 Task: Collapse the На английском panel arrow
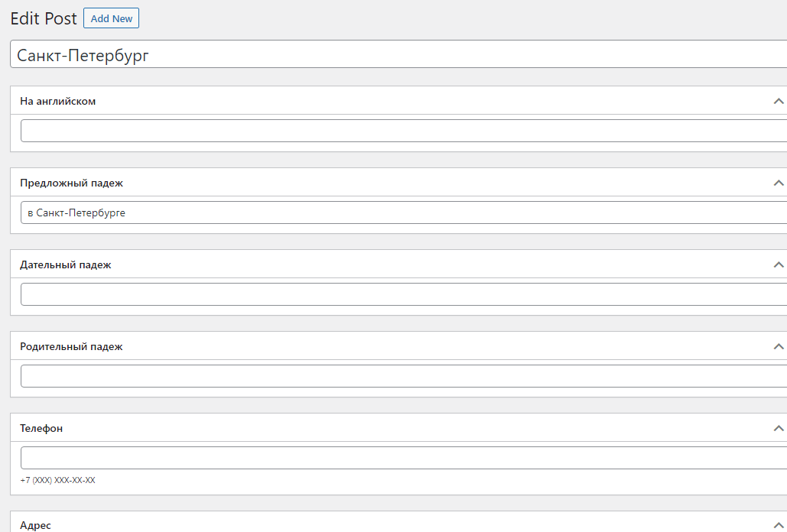pos(779,101)
